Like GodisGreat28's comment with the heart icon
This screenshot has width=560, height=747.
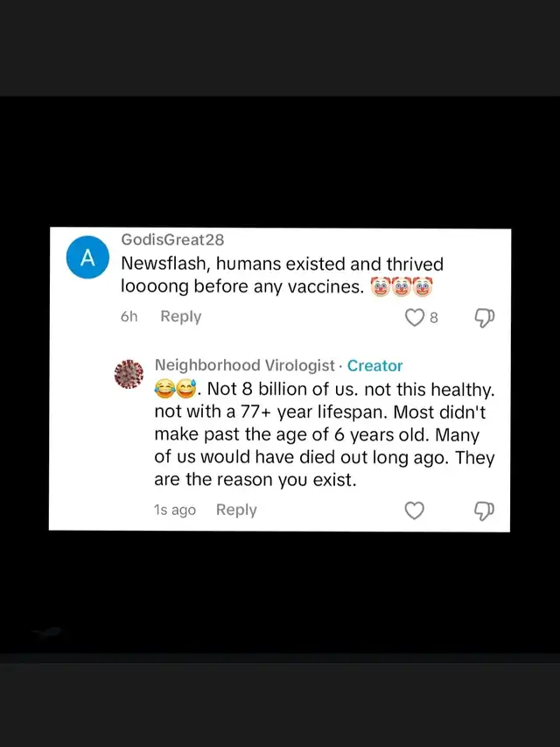coord(414,317)
